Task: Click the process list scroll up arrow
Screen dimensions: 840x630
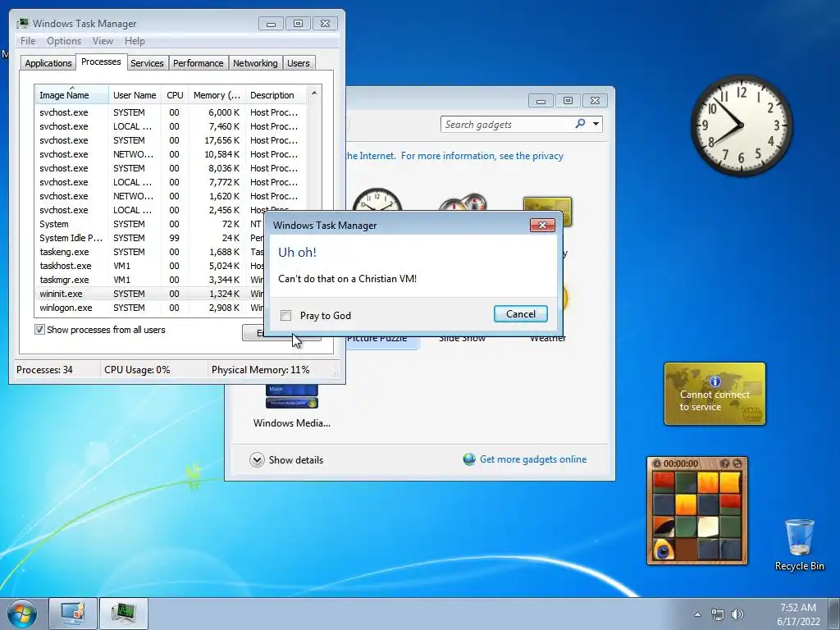Action: click(x=314, y=94)
